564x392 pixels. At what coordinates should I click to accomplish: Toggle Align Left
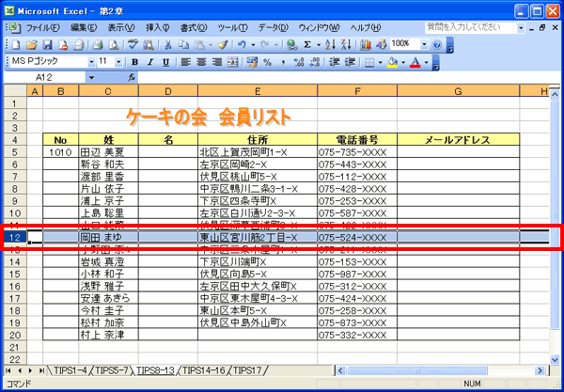(185, 63)
